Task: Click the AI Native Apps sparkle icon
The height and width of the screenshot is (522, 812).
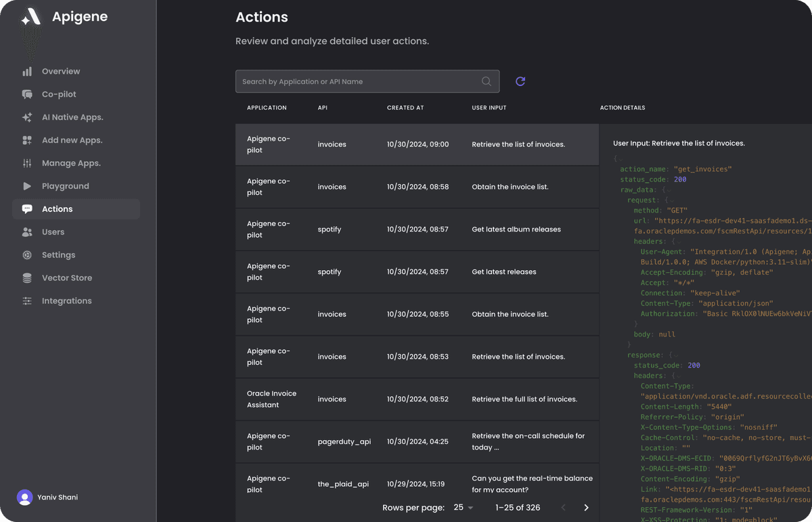Action: [x=27, y=118]
